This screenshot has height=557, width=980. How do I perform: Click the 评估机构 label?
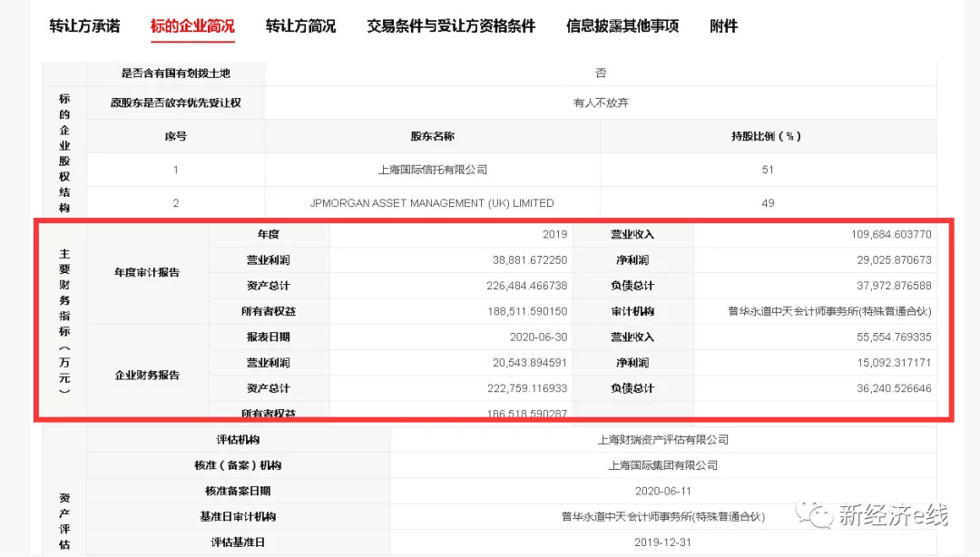pos(238,439)
